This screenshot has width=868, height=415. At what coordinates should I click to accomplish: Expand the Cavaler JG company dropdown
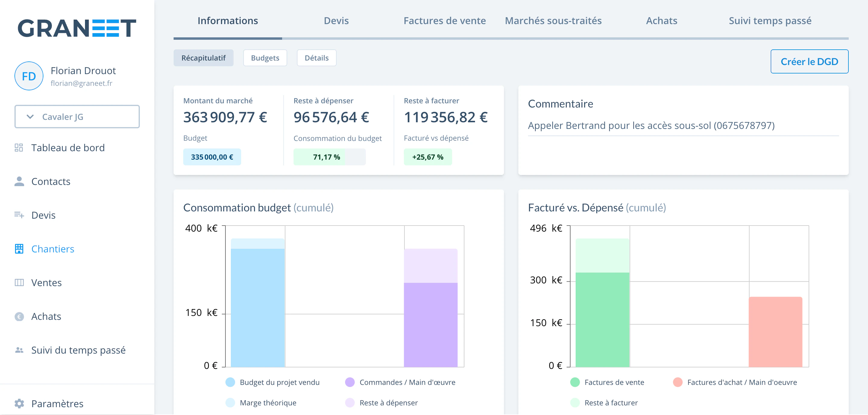[77, 117]
